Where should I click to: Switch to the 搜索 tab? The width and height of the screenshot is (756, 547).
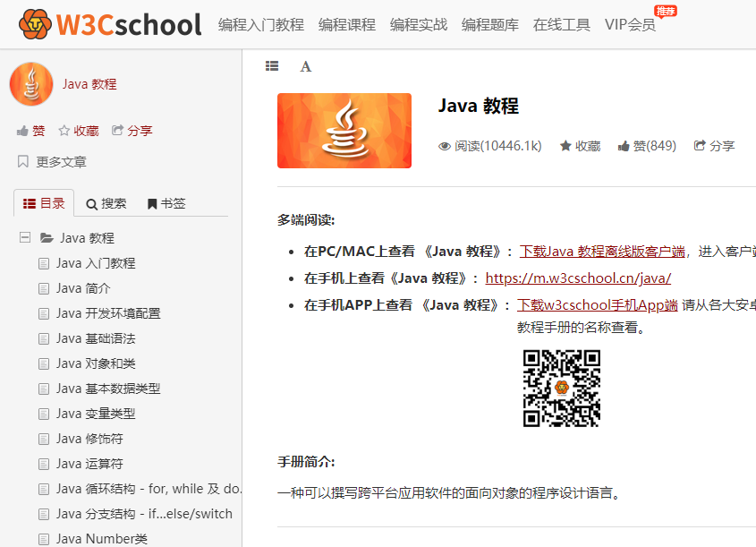tap(106, 203)
